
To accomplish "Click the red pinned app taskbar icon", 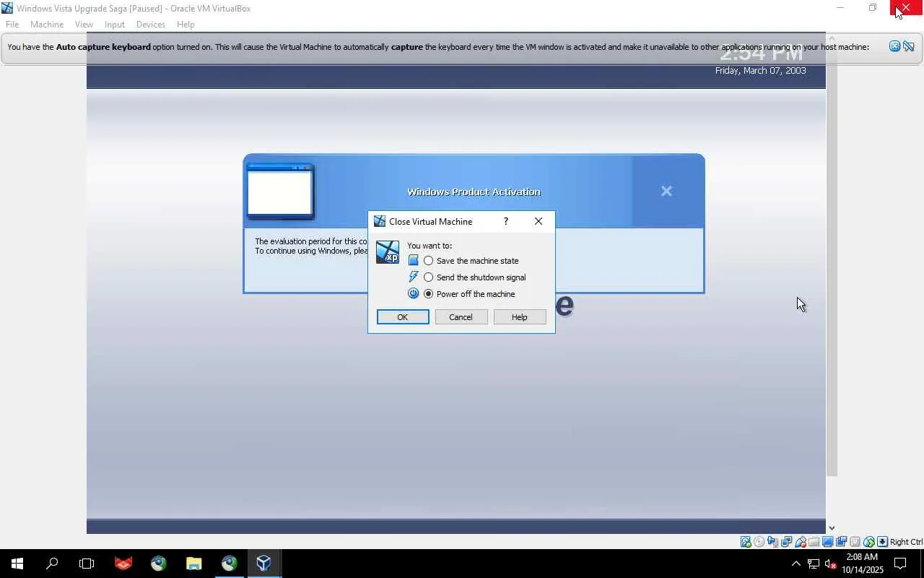I will coord(123,564).
